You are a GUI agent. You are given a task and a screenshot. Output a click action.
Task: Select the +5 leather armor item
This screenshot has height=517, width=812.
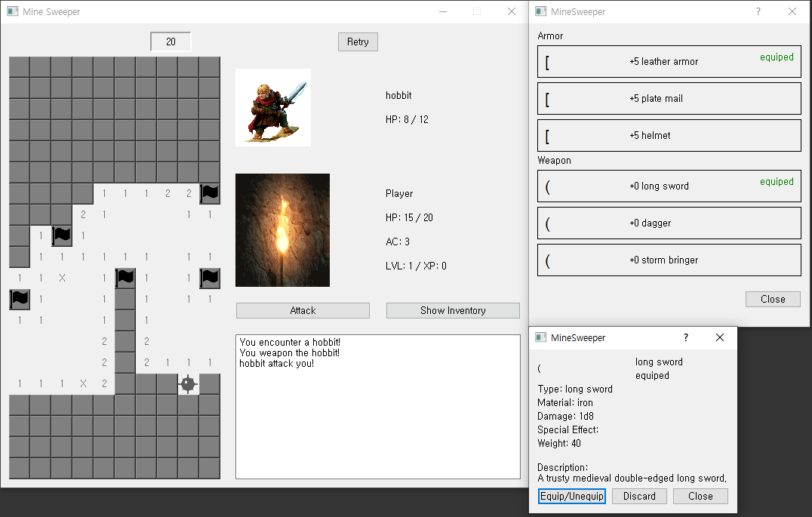(669, 62)
